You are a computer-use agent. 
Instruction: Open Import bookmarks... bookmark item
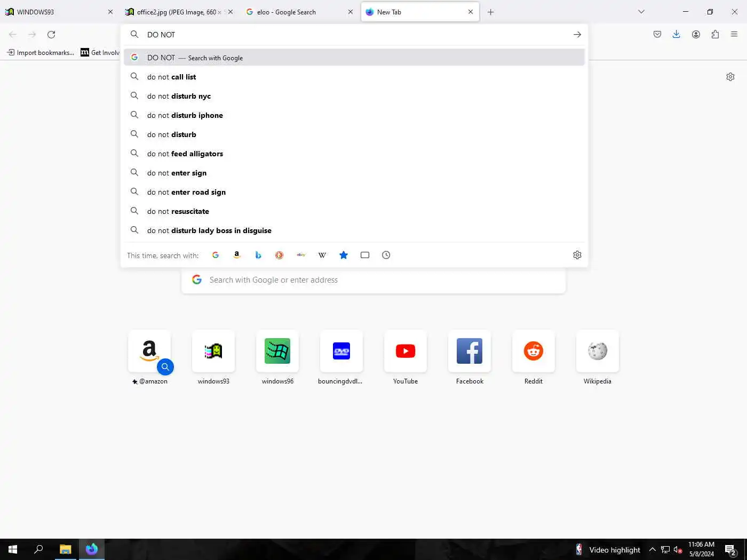(x=41, y=52)
